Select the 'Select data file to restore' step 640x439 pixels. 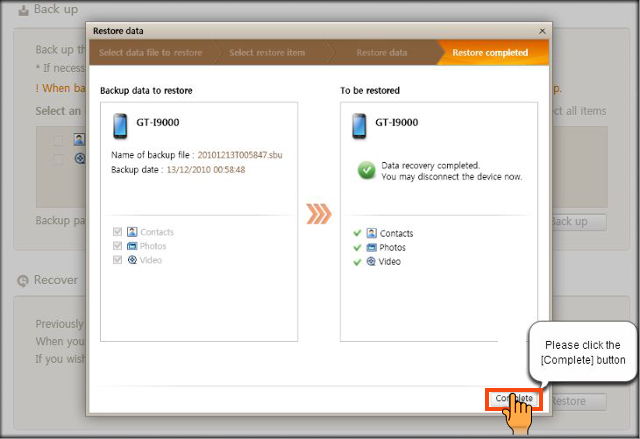[x=148, y=52]
